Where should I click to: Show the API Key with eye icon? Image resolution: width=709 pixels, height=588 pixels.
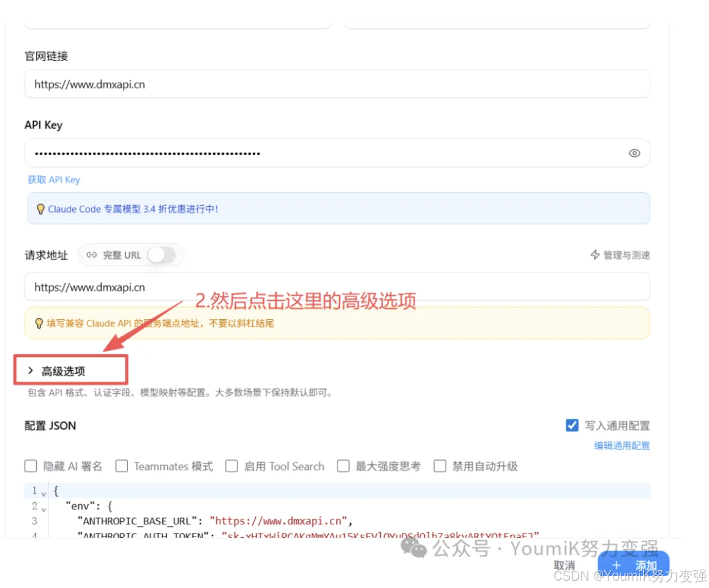point(634,153)
